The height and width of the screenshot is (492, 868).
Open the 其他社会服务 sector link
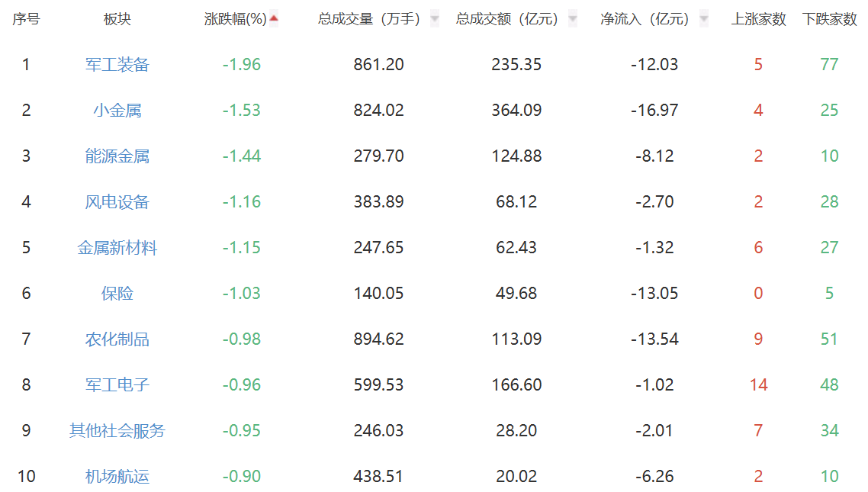point(117,430)
